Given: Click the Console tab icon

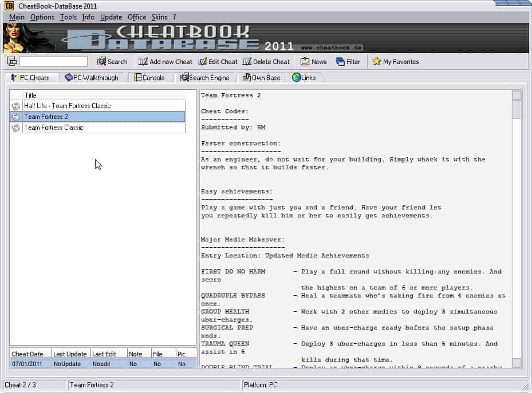Looking at the screenshot, I should (138, 78).
